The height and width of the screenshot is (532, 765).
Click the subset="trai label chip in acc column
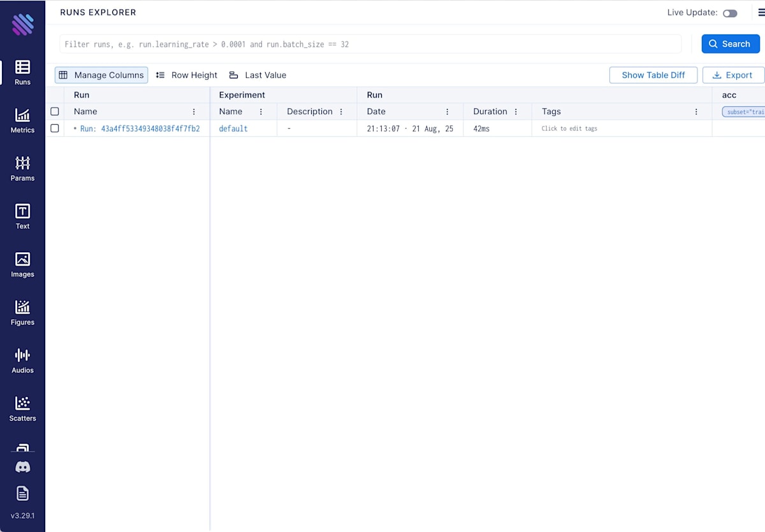point(743,111)
